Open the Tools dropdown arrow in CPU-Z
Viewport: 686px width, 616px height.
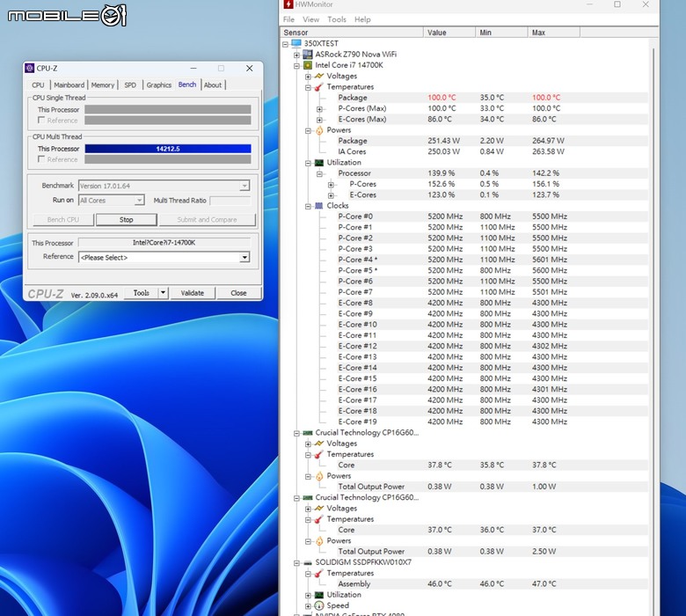(x=163, y=293)
